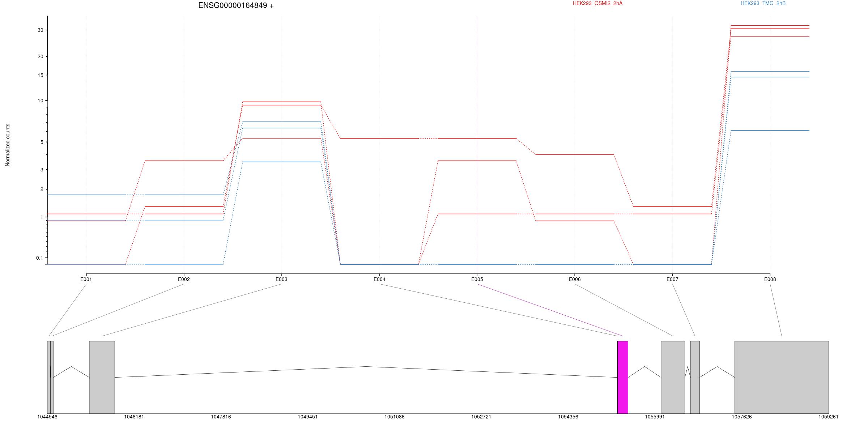This screenshot has width=868, height=434.
Task: Click the E006 exon label
Action: point(575,279)
